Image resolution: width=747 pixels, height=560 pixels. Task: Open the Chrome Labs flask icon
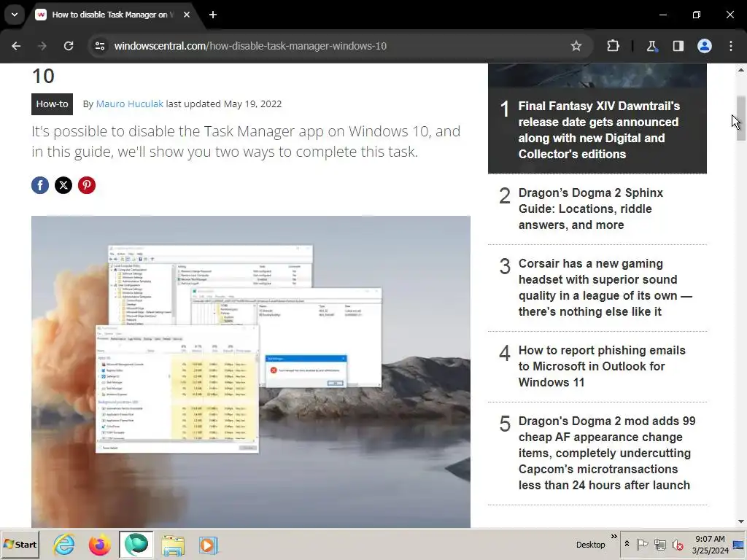(651, 46)
